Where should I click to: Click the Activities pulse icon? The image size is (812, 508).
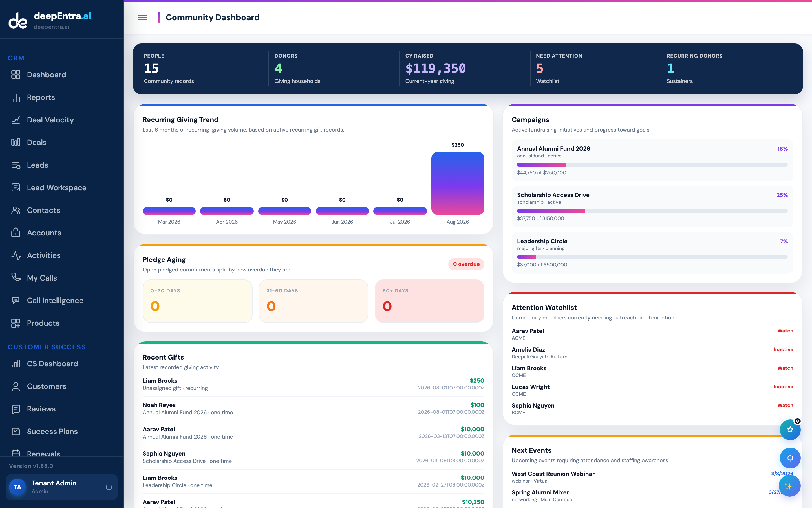[x=16, y=255]
